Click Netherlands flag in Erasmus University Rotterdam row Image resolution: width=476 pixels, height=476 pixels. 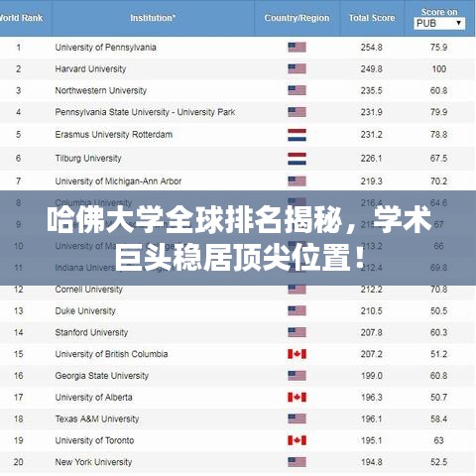(297, 135)
